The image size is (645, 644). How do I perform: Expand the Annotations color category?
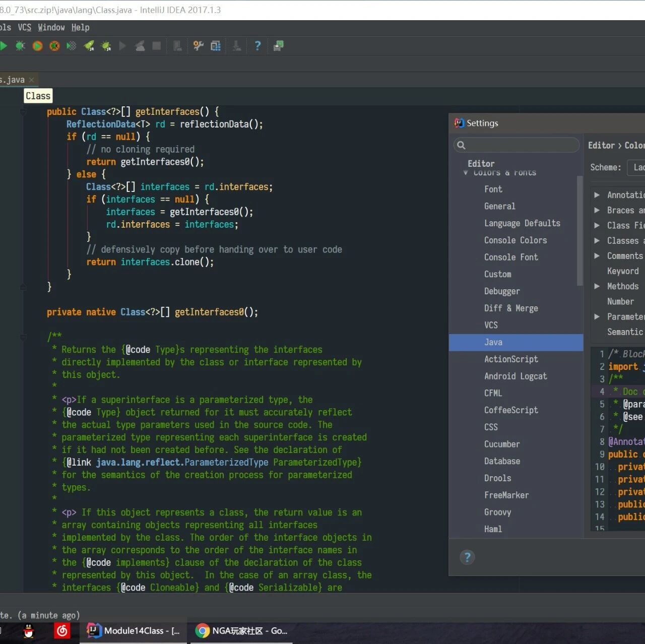click(x=597, y=195)
